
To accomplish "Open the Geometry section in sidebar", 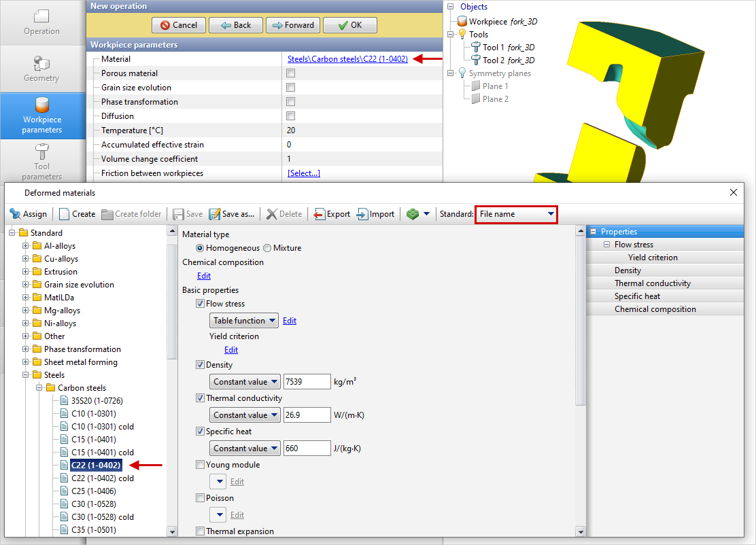I will (x=42, y=69).
